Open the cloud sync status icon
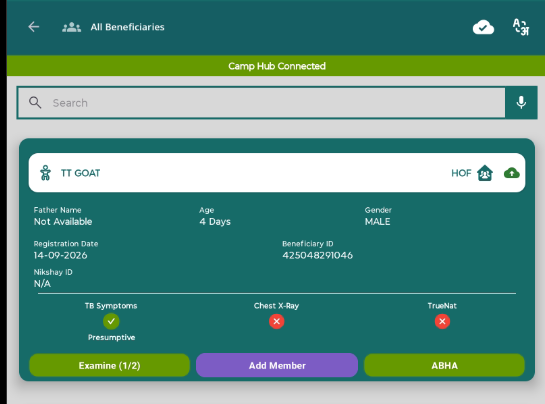 [483, 27]
